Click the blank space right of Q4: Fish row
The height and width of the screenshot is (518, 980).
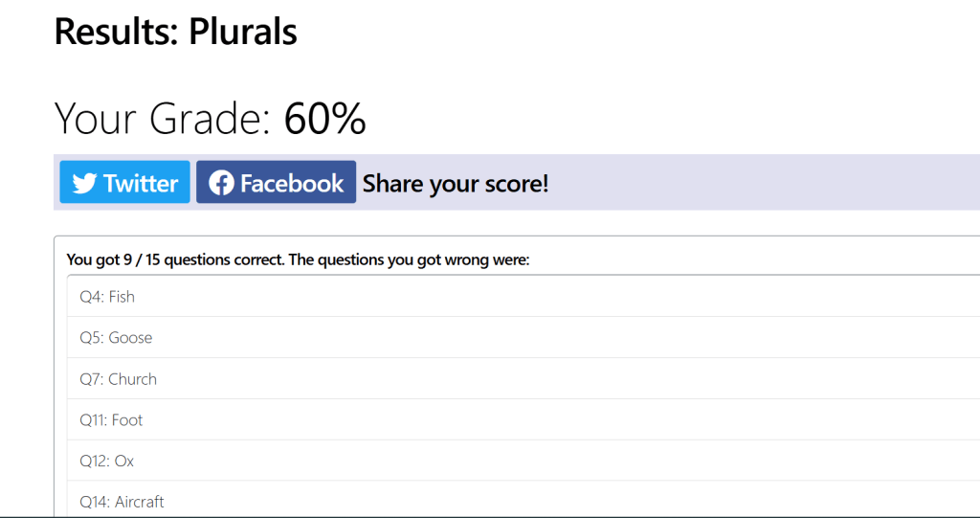(x=574, y=297)
